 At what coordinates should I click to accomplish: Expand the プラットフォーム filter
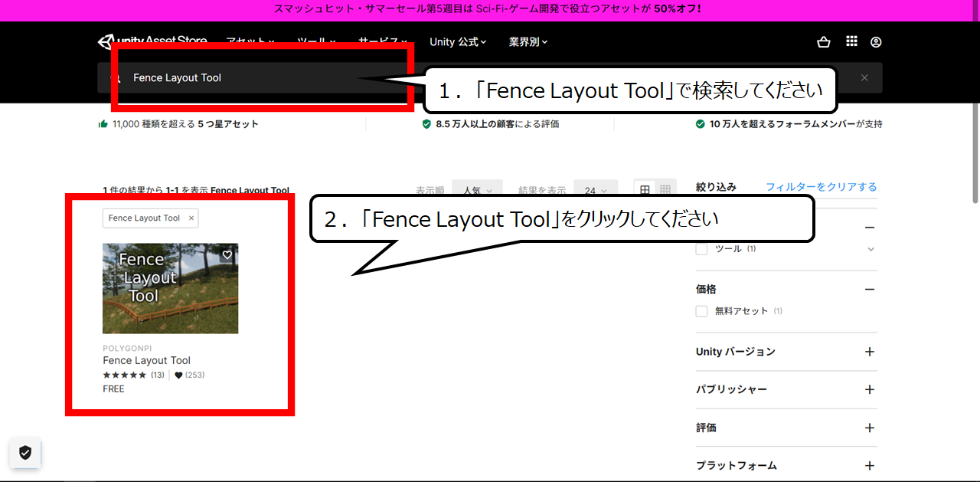point(869,465)
